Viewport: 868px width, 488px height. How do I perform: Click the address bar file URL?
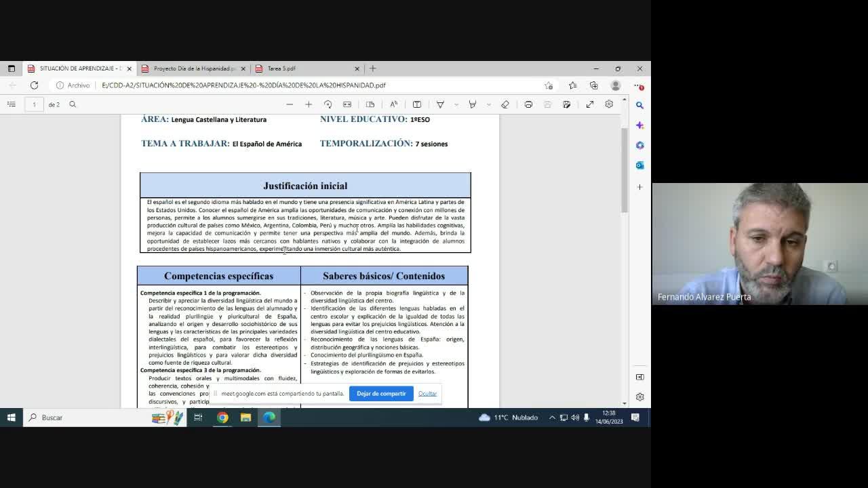(243, 85)
